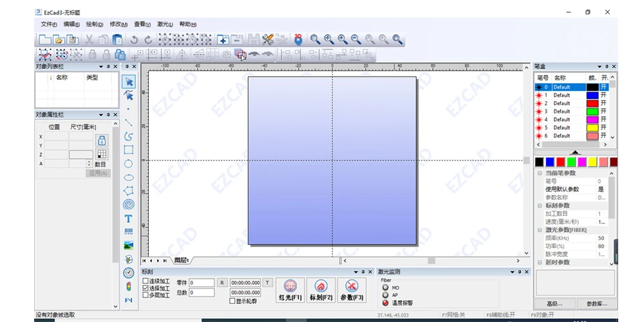
Task: Click the 红光(F1) button
Action: 290,290
